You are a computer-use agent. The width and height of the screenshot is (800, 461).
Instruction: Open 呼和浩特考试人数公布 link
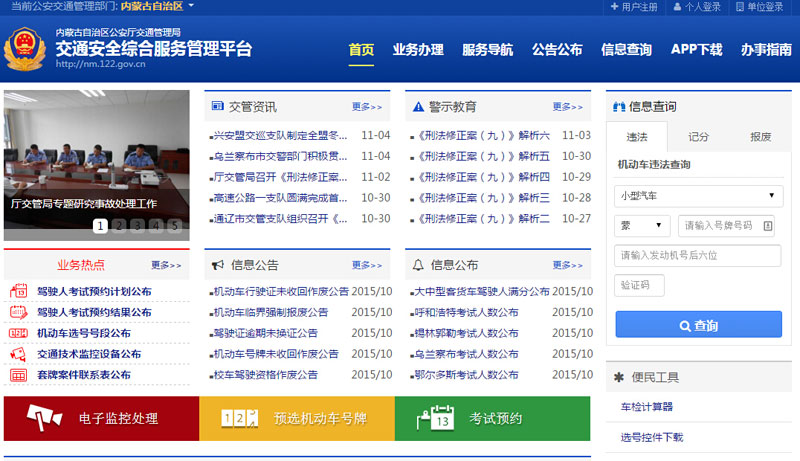coord(466,312)
